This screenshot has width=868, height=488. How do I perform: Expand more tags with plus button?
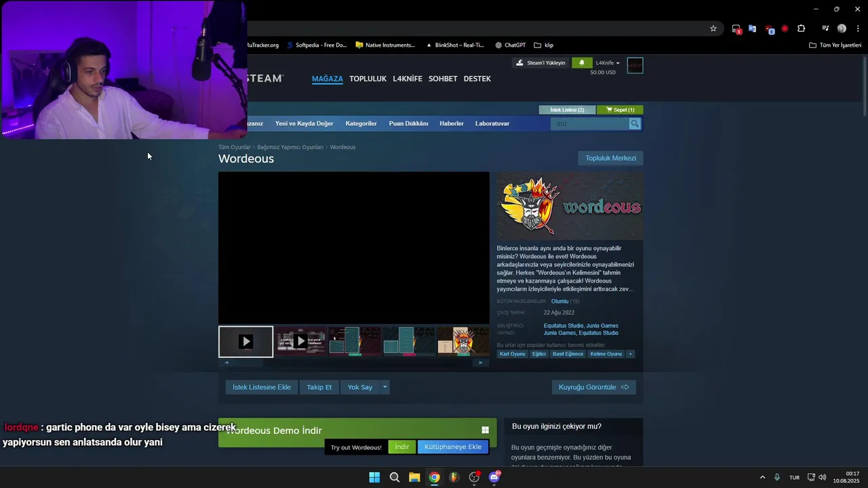[630, 354]
